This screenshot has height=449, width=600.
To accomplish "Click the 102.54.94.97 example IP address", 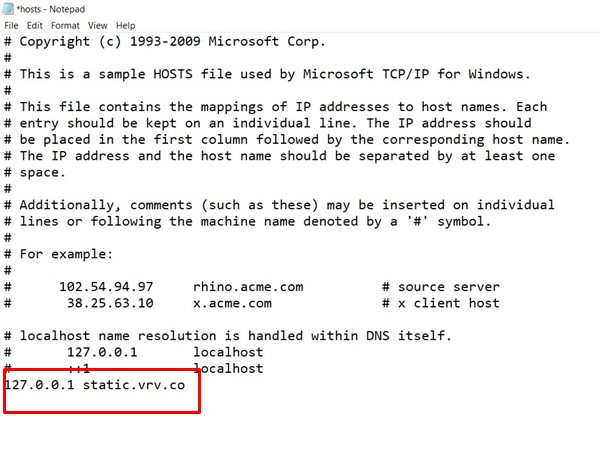I will 106,287.
